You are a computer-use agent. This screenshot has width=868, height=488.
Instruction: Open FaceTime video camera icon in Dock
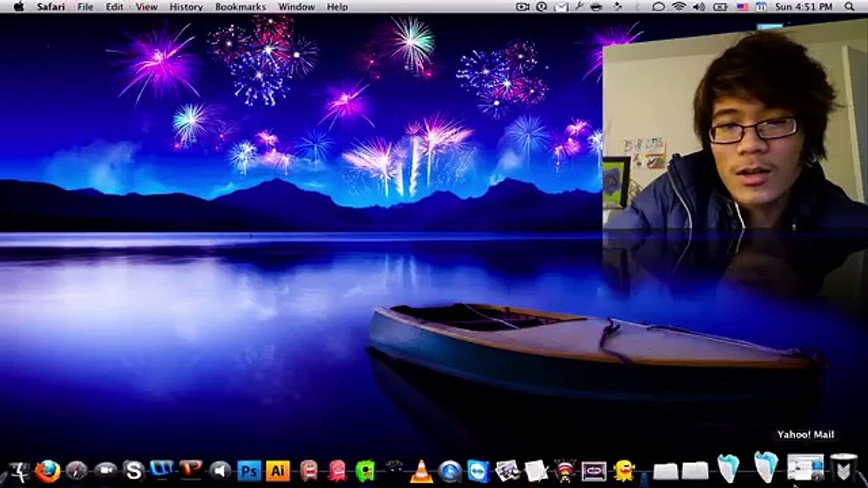(x=105, y=470)
